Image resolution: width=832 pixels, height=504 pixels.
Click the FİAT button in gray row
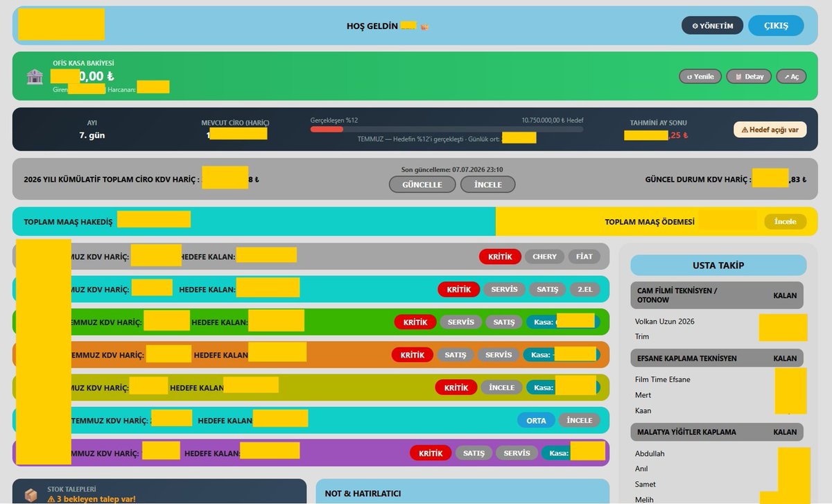coord(584,257)
